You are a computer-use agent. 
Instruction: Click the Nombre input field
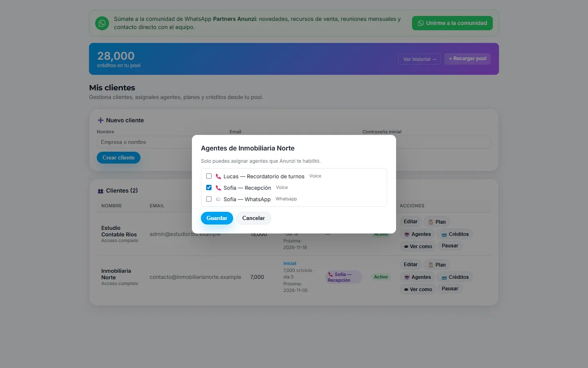pos(145,142)
